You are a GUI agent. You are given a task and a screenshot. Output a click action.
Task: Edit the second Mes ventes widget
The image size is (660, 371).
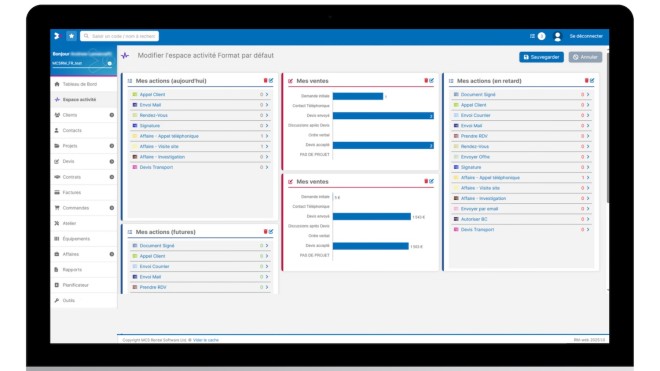pyautogui.click(x=431, y=181)
